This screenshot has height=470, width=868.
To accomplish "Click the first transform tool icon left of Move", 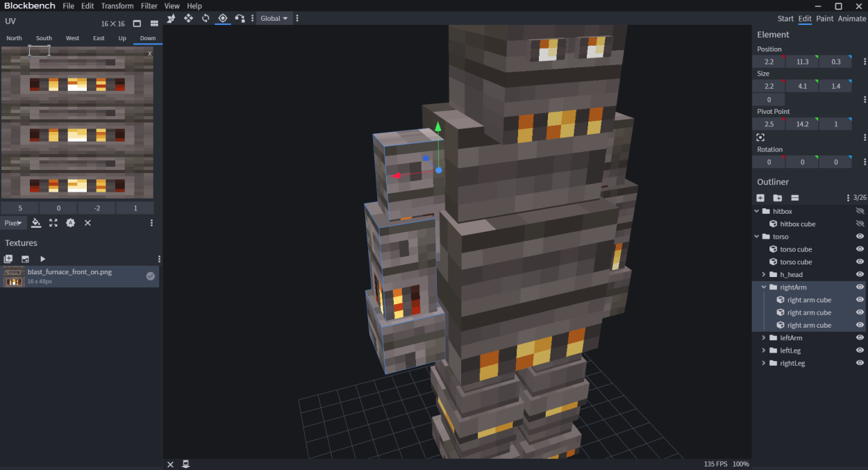I will 172,18.
